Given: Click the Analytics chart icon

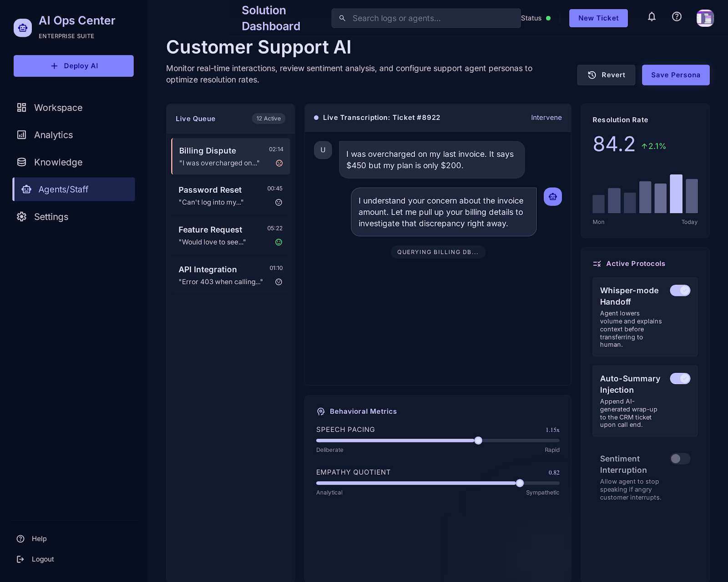Looking at the screenshot, I should (21, 135).
